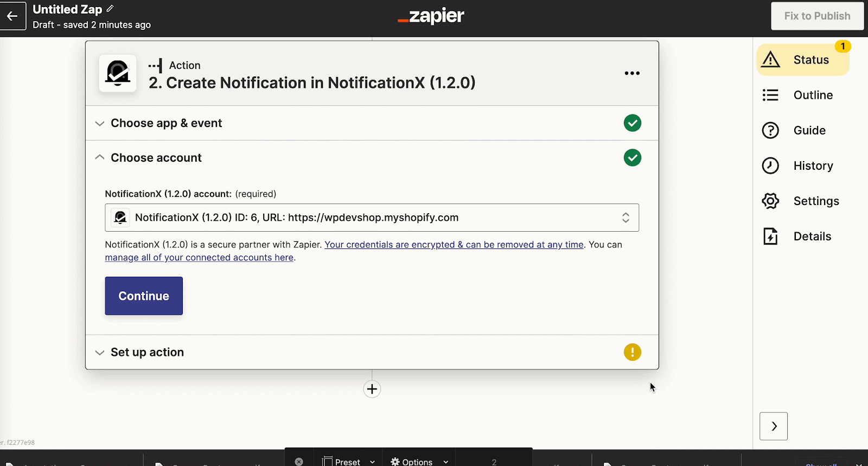Click the Details file-bolt icon
The width and height of the screenshot is (868, 466).
[770, 236]
